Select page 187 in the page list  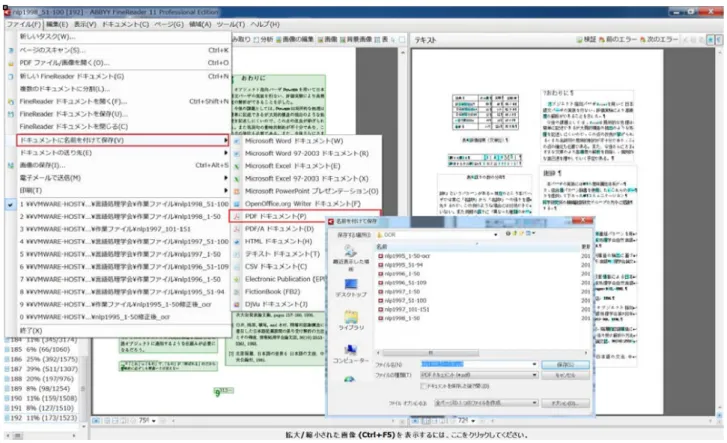(x=42, y=369)
